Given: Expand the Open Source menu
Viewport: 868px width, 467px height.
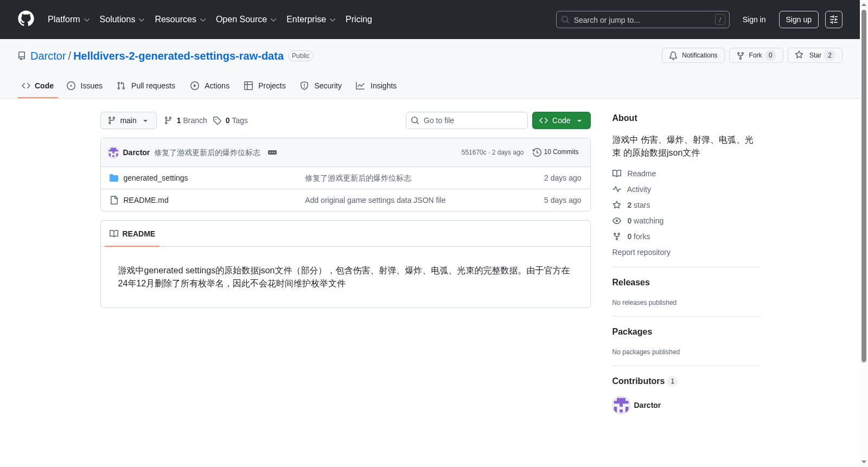Looking at the screenshot, I should click(246, 20).
